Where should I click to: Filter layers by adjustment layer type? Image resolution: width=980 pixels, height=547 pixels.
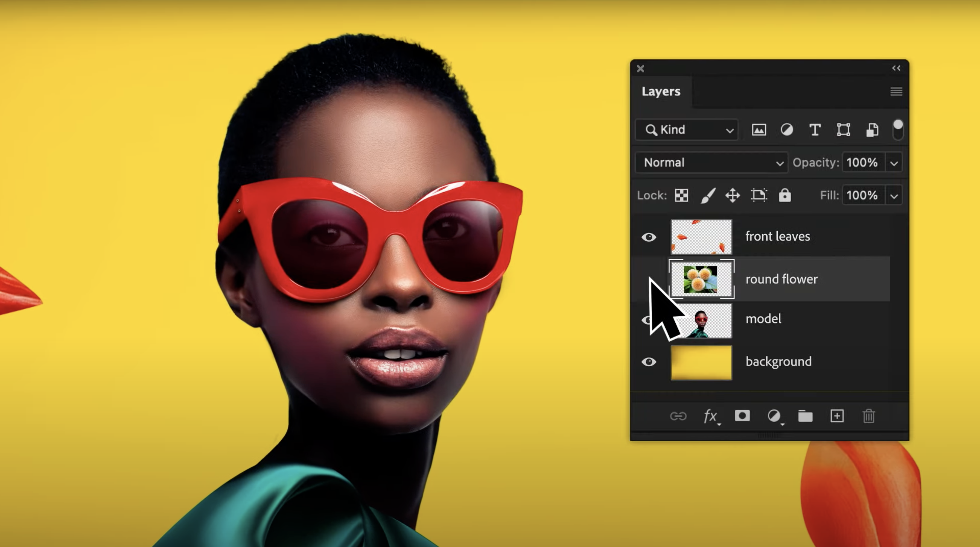(x=787, y=130)
